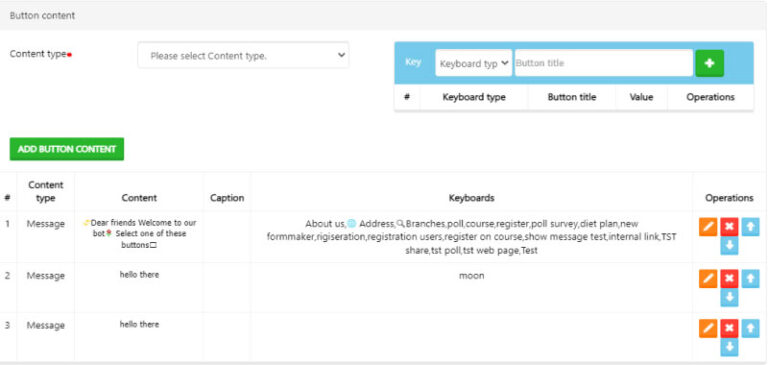The image size is (768, 365).
Task: Delete row 3 with red X icon
Action: point(729,328)
